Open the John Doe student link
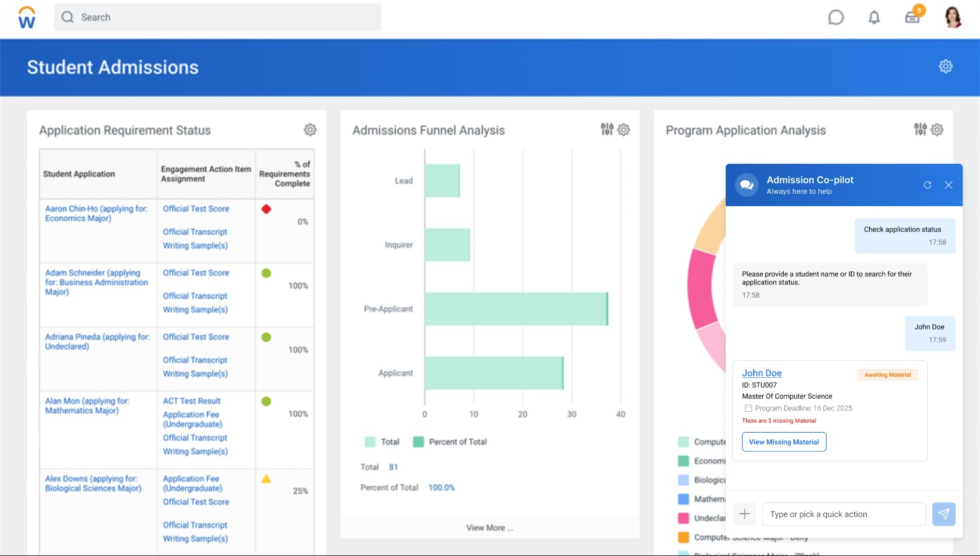The height and width of the screenshot is (556, 980). pyautogui.click(x=762, y=373)
